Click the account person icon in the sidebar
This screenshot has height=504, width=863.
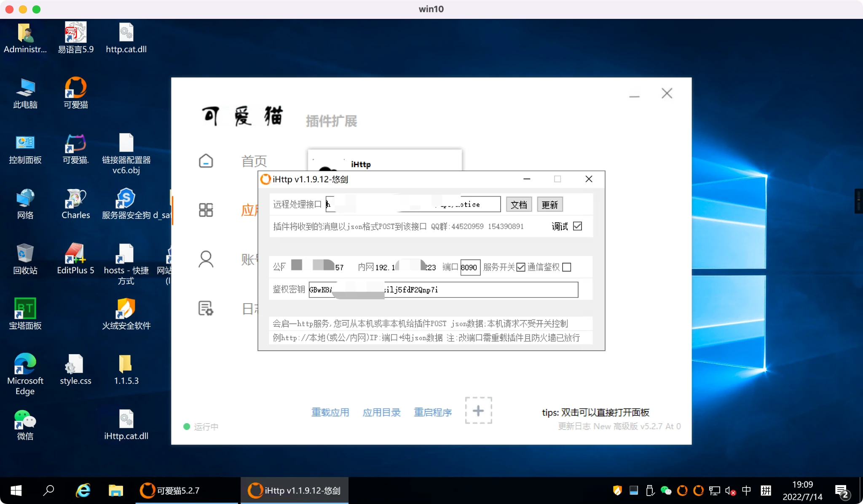tap(206, 259)
